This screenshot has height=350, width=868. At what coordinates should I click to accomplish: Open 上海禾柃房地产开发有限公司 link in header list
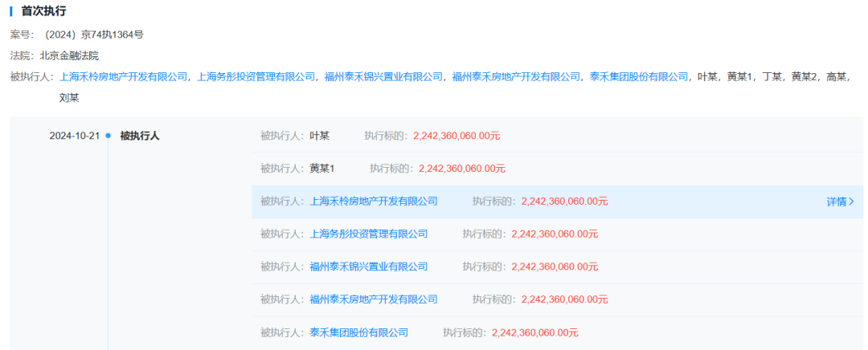coord(124,77)
